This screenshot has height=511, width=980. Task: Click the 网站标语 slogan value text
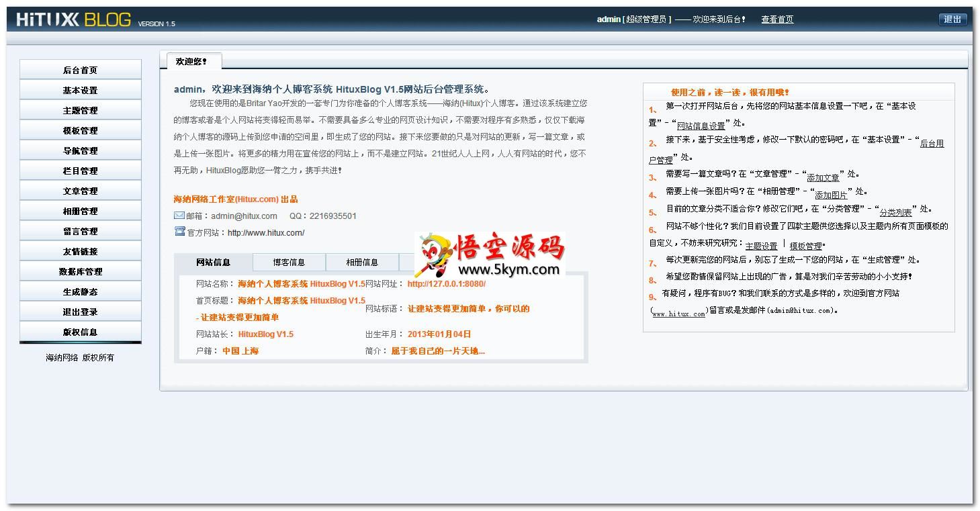tap(469, 309)
